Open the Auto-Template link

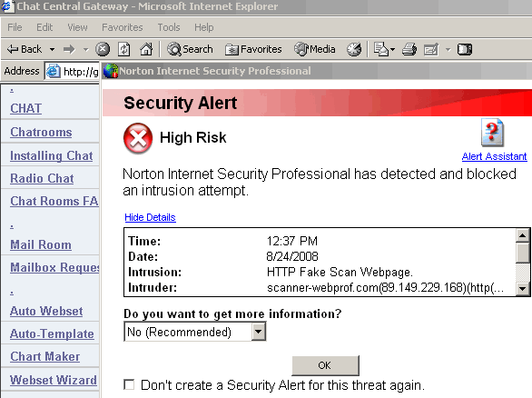(52, 333)
